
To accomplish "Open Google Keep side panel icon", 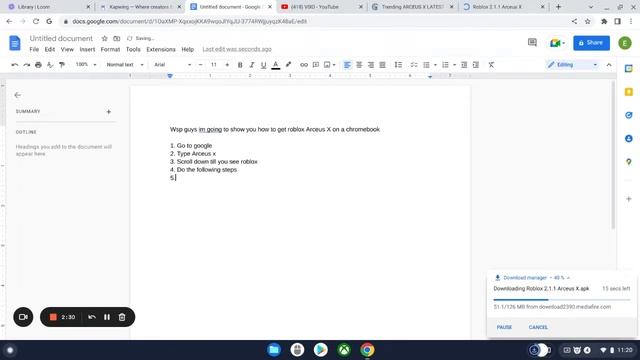I will 629,92.
